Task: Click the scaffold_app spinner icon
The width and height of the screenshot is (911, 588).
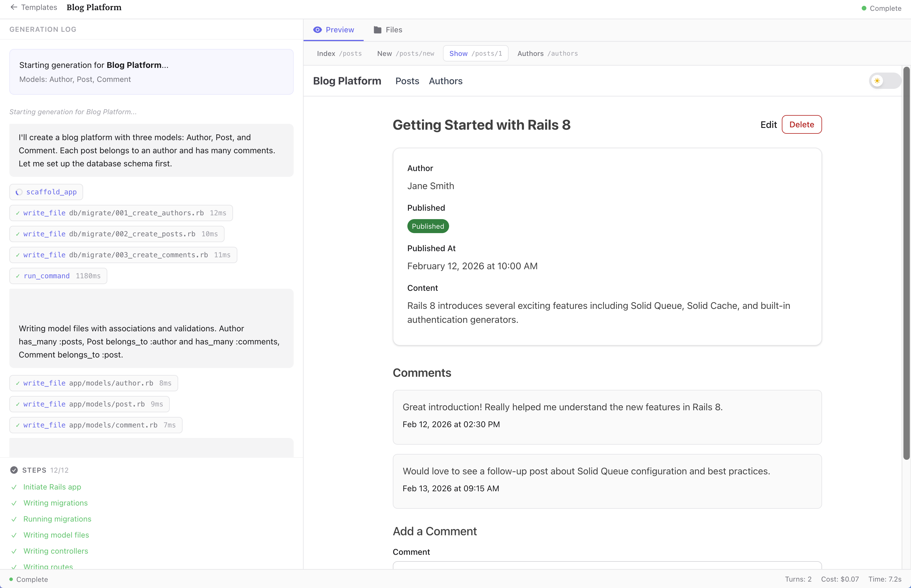Action: 19,192
